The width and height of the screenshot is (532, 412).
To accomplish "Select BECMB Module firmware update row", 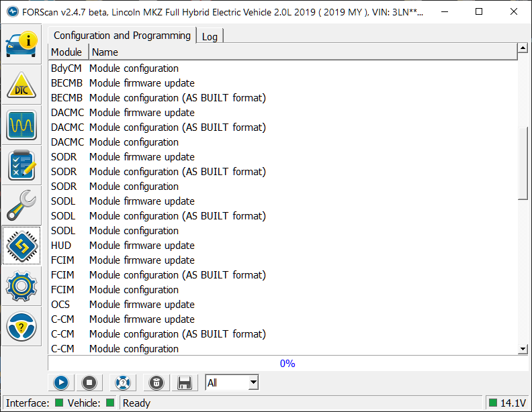I will click(283, 83).
